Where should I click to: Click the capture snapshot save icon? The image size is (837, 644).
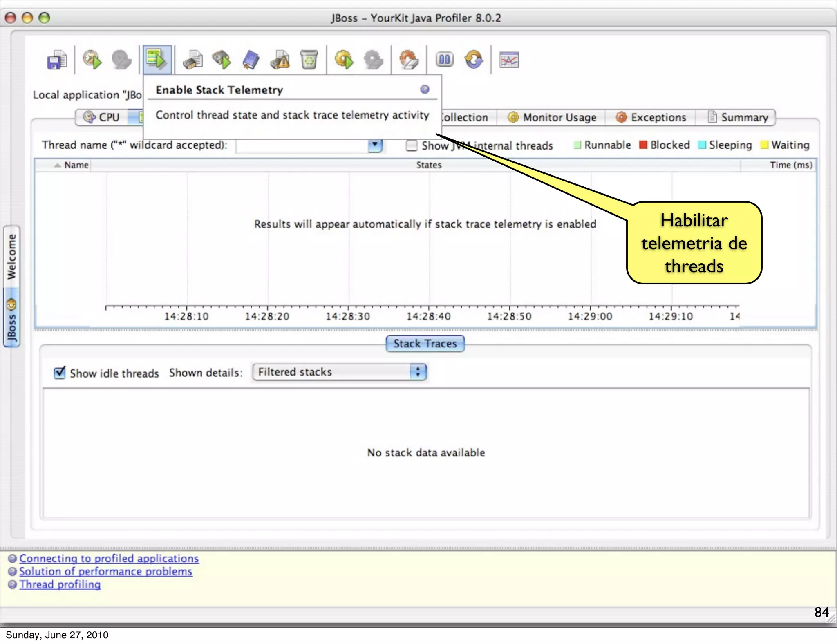(57, 60)
